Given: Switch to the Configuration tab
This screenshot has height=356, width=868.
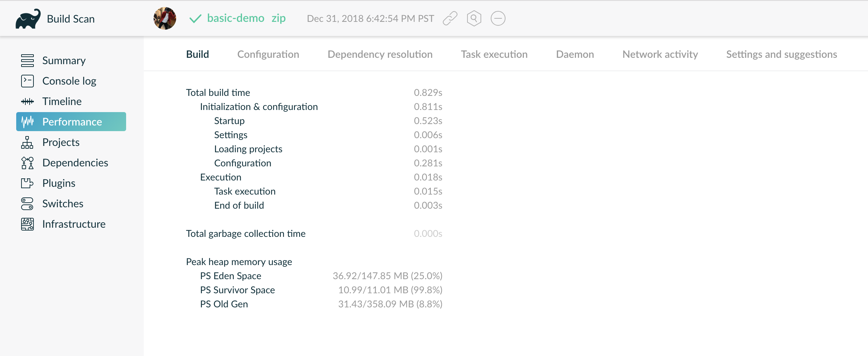Looking at the screenshot, I should pyautogui.click(x=268, y=54).
